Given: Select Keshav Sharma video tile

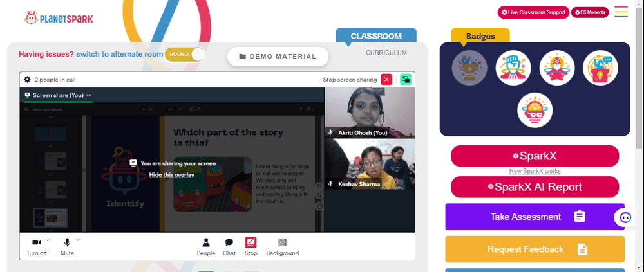Looking at the screenshot, I should pyautogui.click(x=370, y=165).
